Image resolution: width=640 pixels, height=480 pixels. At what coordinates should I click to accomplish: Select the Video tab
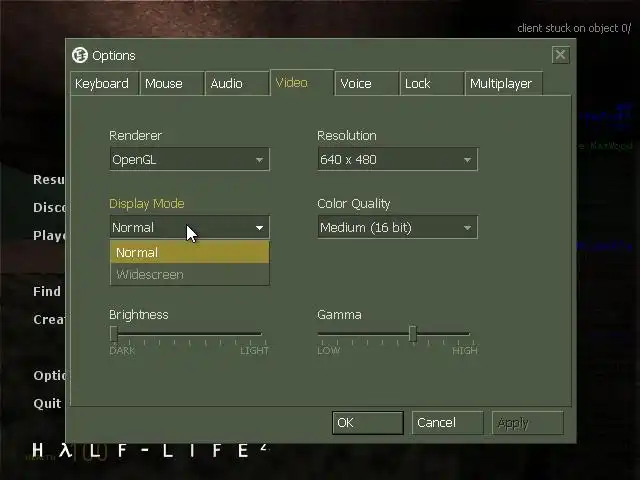point(302,82)
